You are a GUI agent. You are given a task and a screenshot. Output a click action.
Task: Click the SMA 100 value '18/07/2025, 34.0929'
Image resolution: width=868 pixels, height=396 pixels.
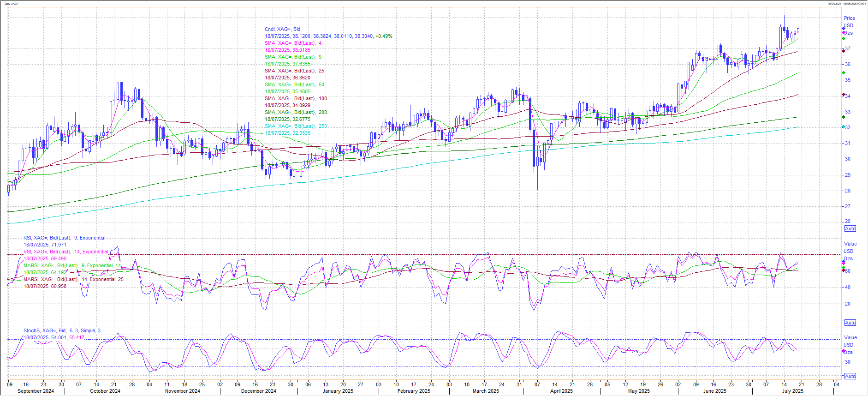287,105
